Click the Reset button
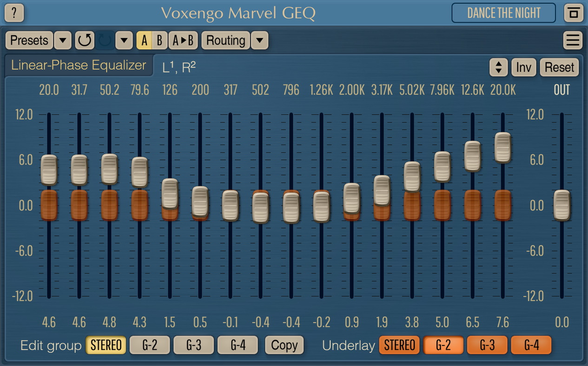Screen dimensions: 588x366 click(559, 67)
